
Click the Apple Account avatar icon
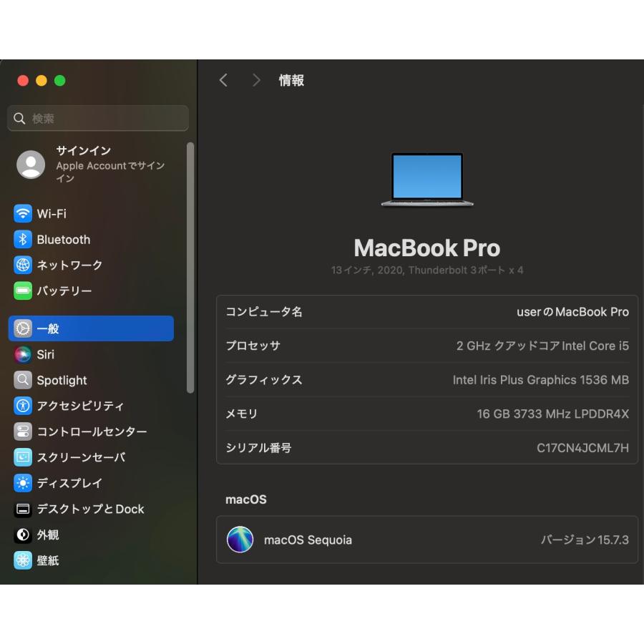click(31, 165)
